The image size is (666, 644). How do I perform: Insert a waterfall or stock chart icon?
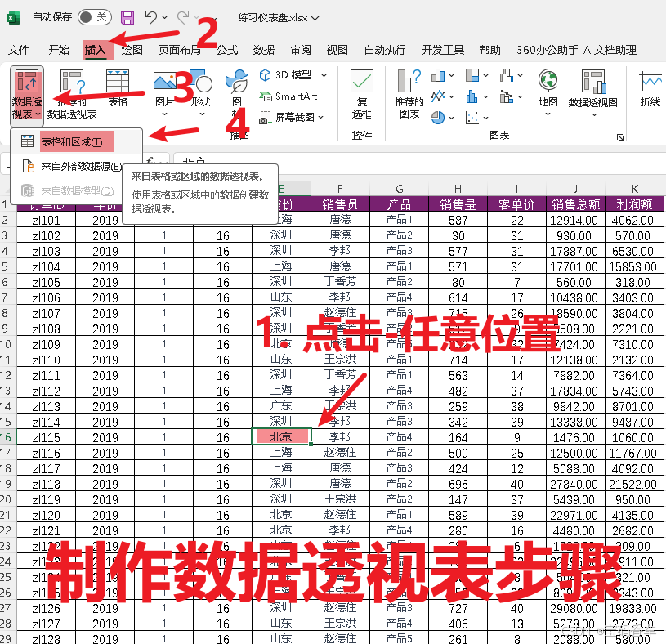pos(507,76)
